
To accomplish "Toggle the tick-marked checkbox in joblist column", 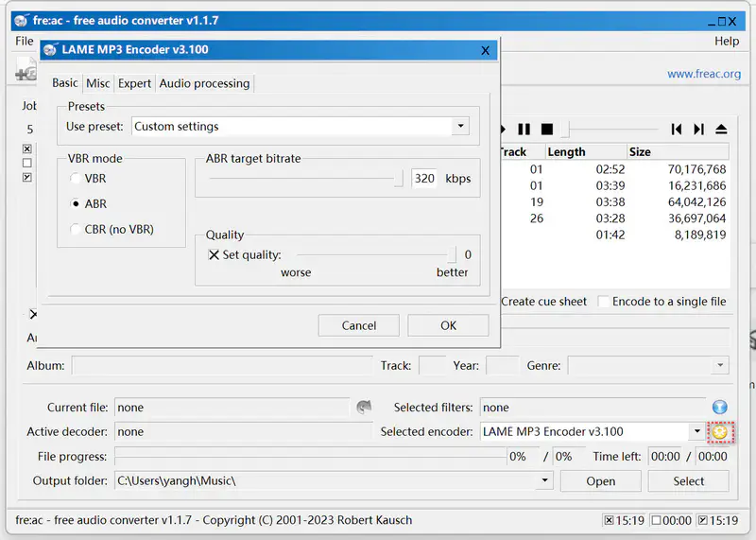I will [27, 178].
